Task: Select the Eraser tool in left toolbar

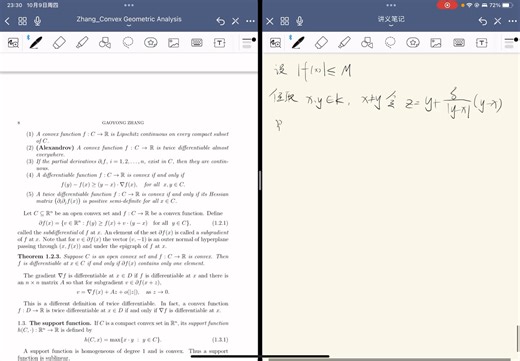Action: click(x=59, y=43)
